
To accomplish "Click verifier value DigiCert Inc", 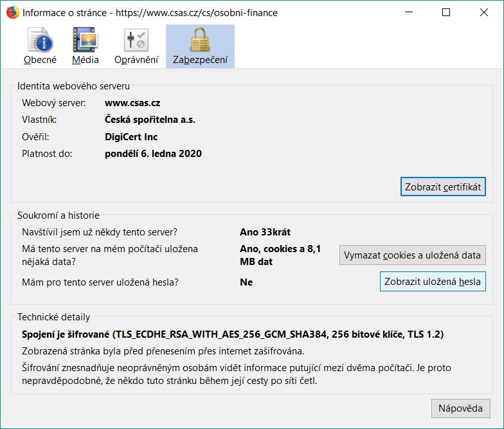I will 131,137.
